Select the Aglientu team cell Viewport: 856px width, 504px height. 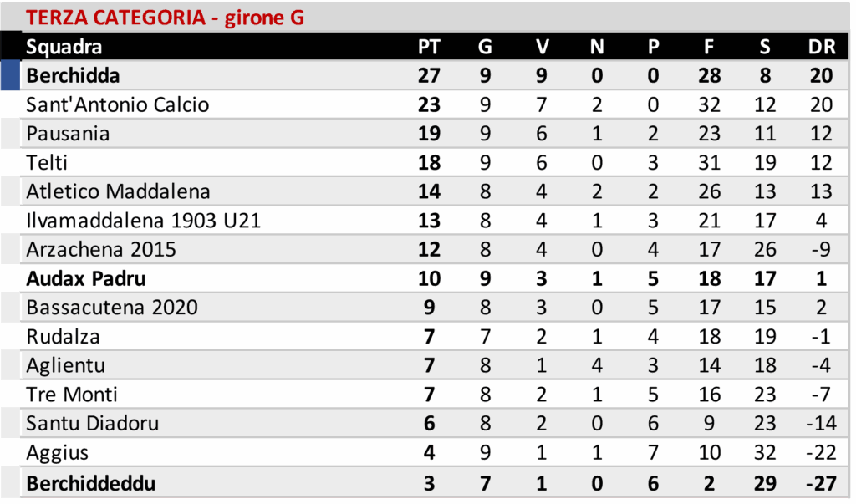66,366
